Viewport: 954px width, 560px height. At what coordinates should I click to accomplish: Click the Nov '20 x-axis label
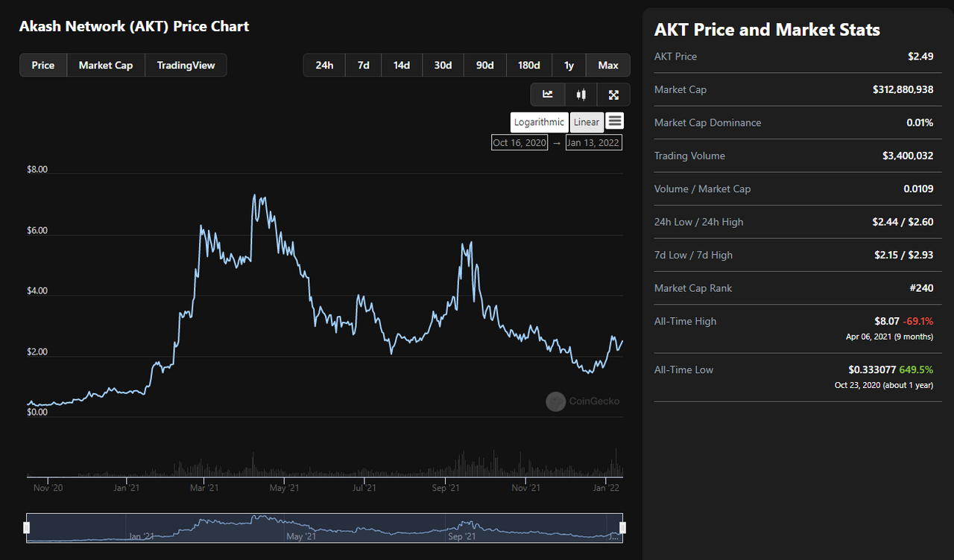coord(48,488)
